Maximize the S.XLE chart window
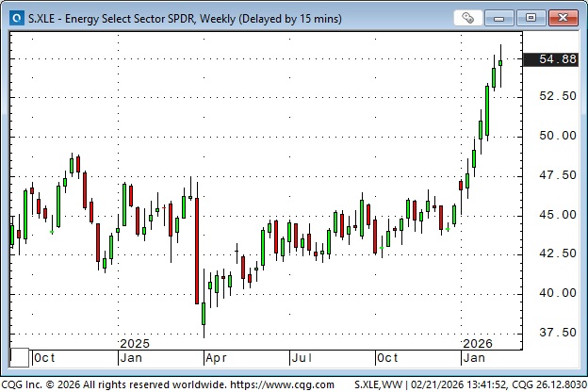 532,17
